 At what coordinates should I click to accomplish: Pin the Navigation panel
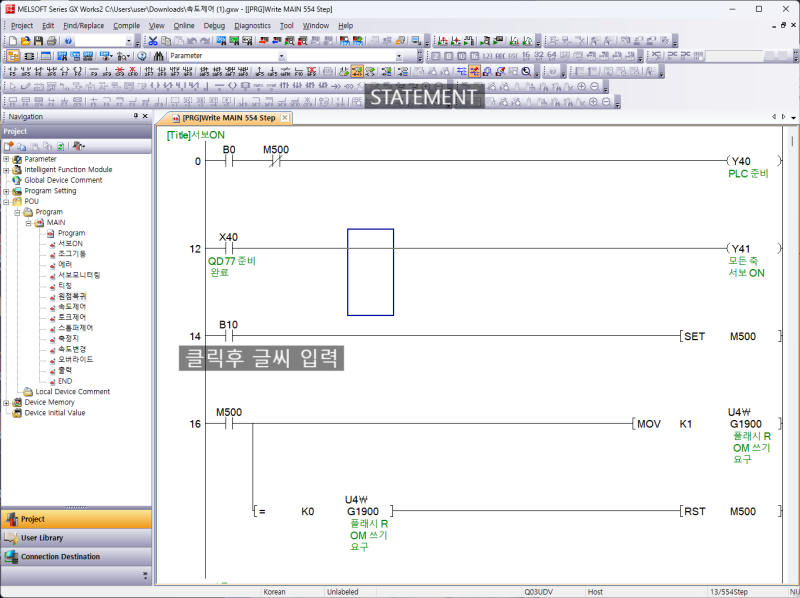pyautogui.click(x=136, y=116)
